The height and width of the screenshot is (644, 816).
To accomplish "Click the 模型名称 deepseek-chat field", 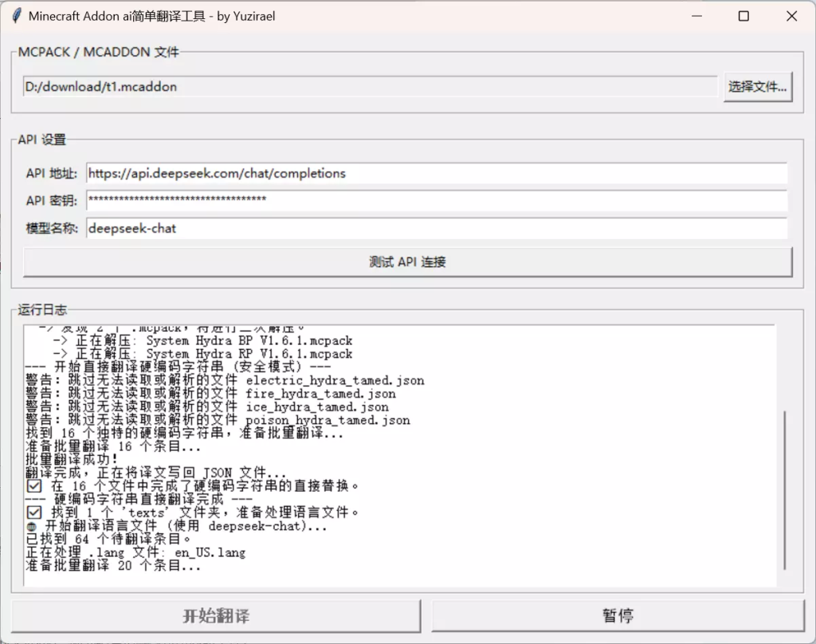I will (x=437, y=228).
